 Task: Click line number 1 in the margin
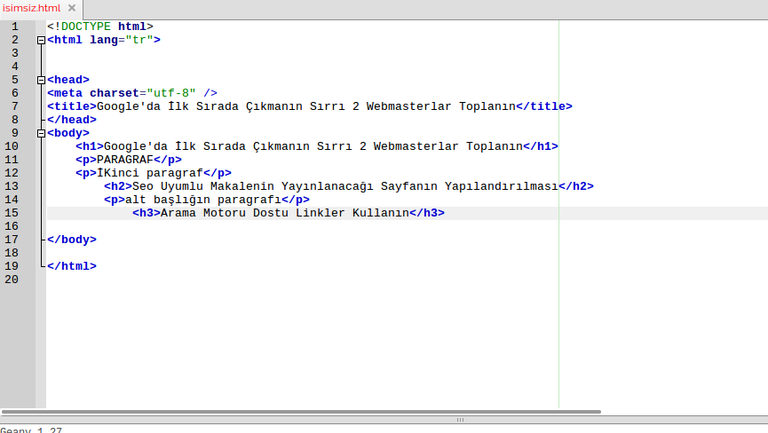click(x=15, y=26)
